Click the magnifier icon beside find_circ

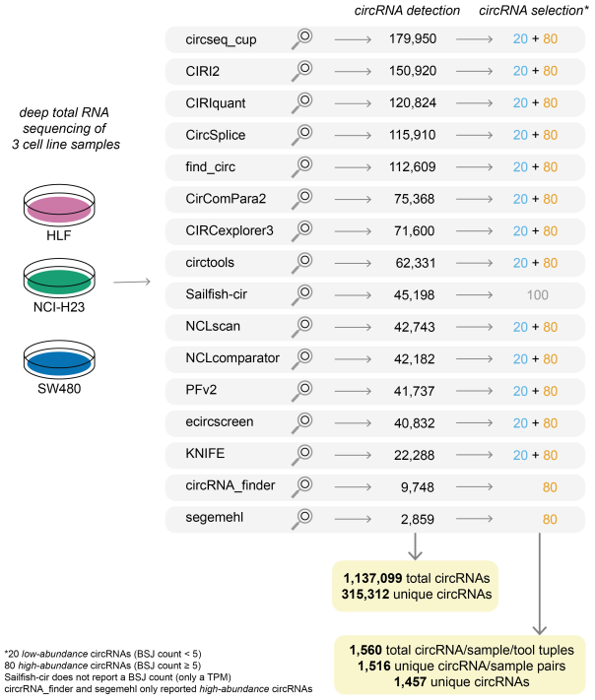pos(302,166)
